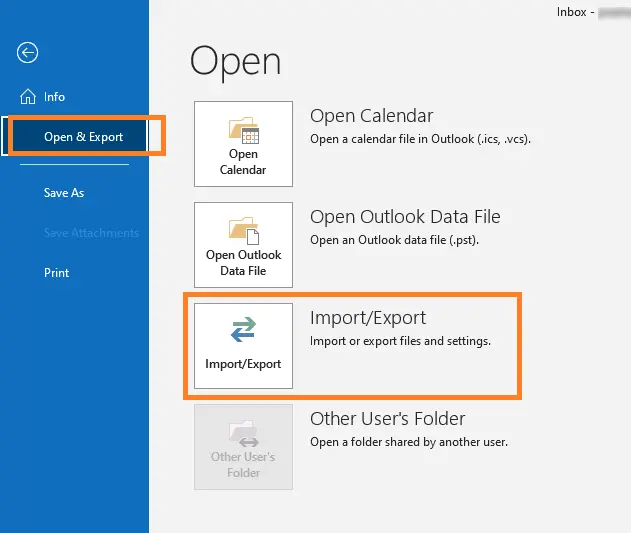
Task: Choose Print in the sidebar
Action: (56, 273)
